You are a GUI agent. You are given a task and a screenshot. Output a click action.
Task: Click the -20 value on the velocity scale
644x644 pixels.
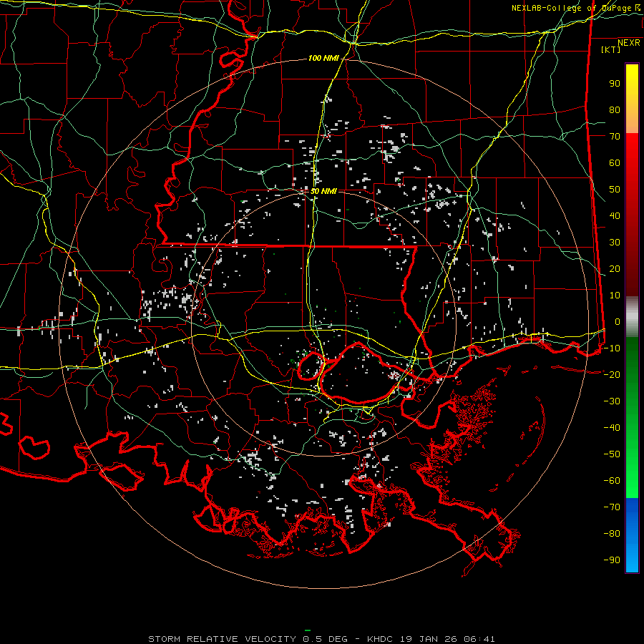612,374
